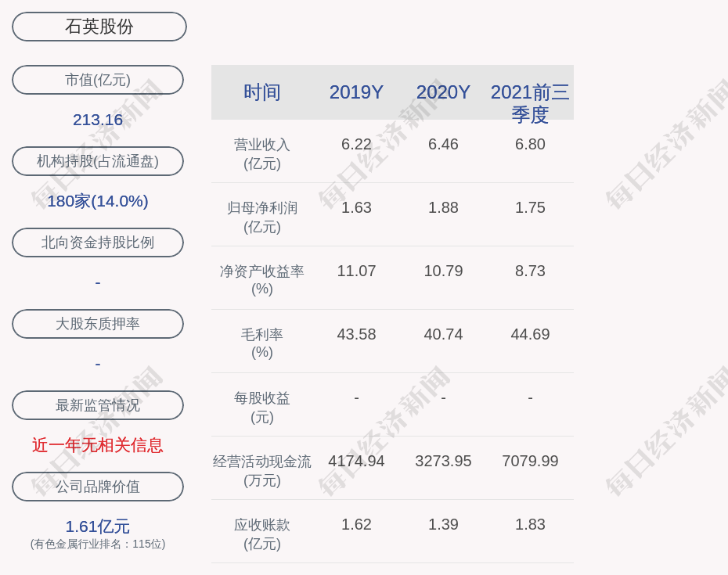Click 2021 revenue value 6.80

click(530, 144)
